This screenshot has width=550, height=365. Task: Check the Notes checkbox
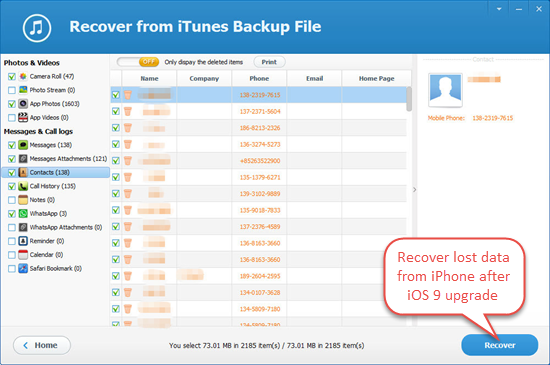pyautogui.click(x=12, y=200)
